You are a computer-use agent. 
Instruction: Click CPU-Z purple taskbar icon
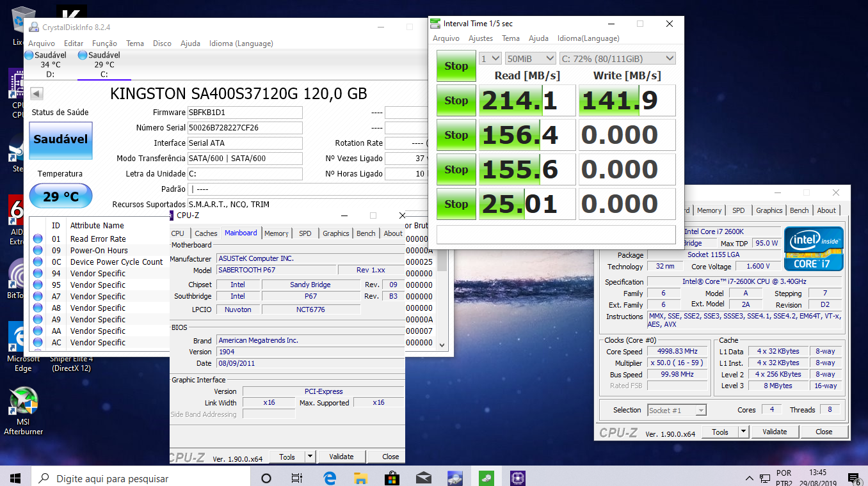click(518, 478)
